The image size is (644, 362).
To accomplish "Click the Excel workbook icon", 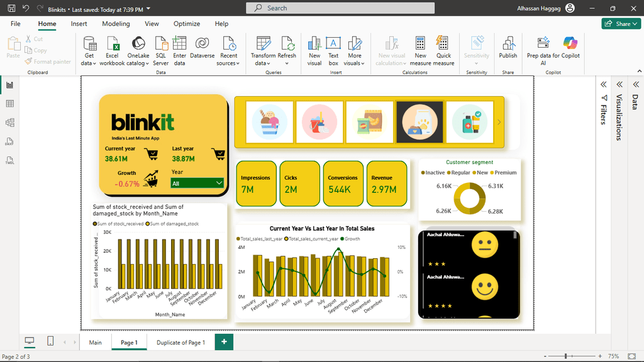I will 112,50.
